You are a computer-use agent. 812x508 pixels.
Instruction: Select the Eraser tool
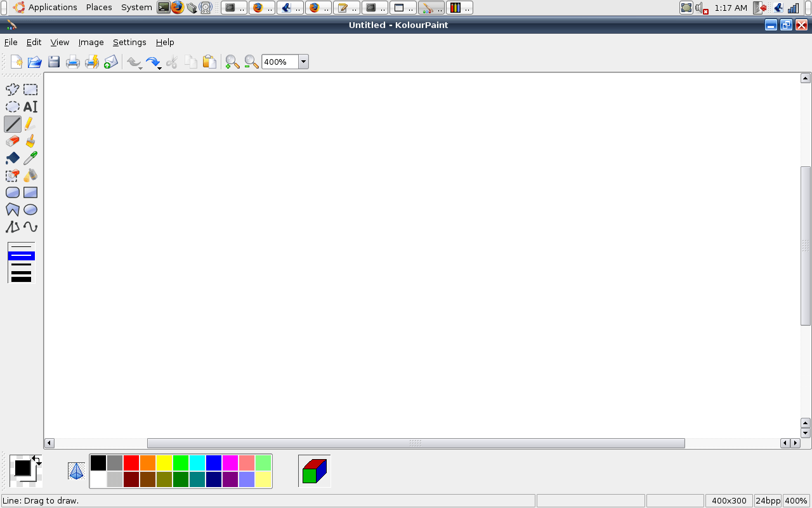(x=13, y=141)
